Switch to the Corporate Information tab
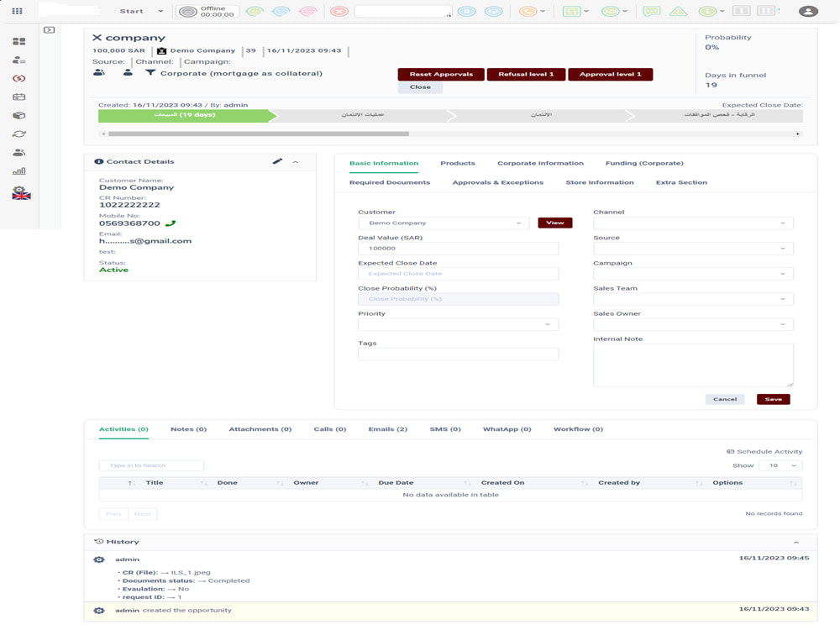The height and width of the screenshot is (630, 840). click(x=540, y=164)
